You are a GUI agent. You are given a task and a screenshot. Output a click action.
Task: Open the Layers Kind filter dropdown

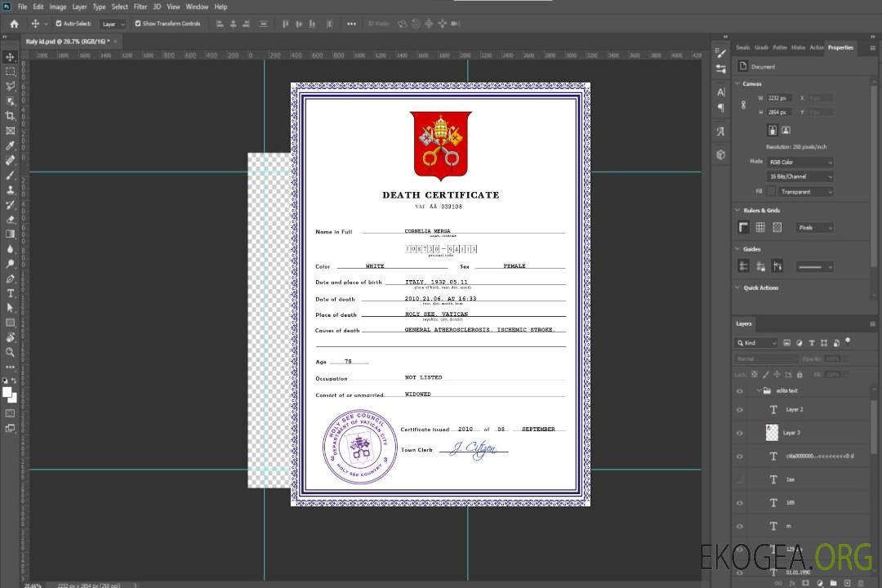(x=756, y=343)
